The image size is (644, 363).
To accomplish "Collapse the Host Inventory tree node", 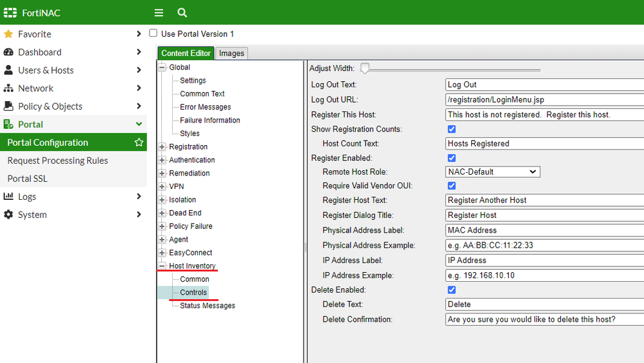I will [162, 266].
